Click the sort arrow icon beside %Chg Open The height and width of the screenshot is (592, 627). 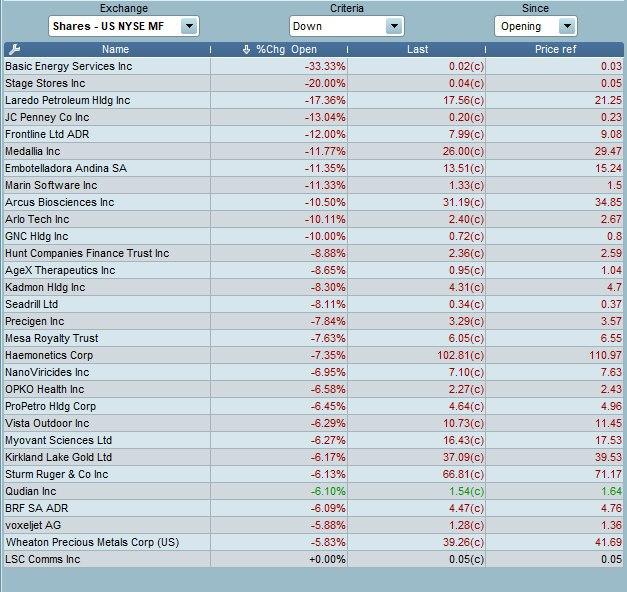click(x=246, y=50)
